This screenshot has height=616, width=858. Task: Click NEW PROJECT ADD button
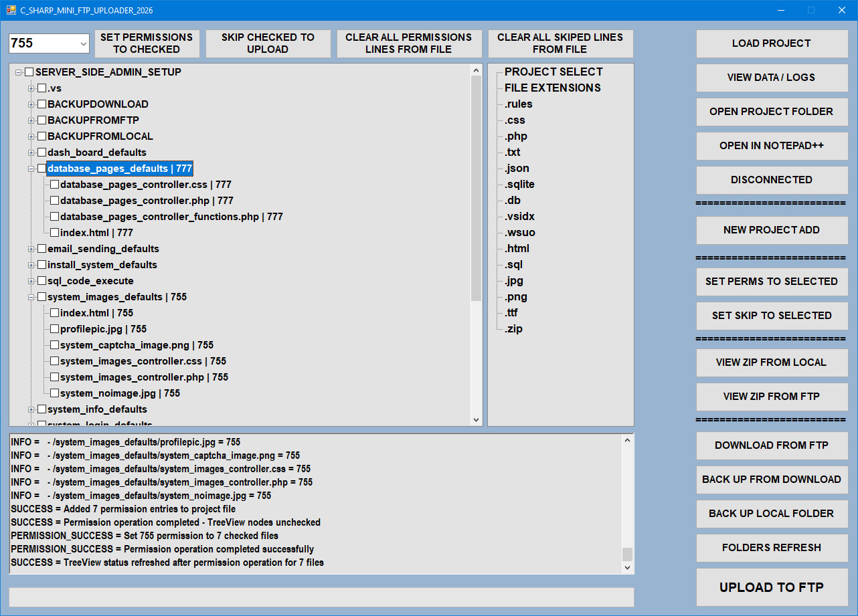pyautogui.click(x=772, y=230)
